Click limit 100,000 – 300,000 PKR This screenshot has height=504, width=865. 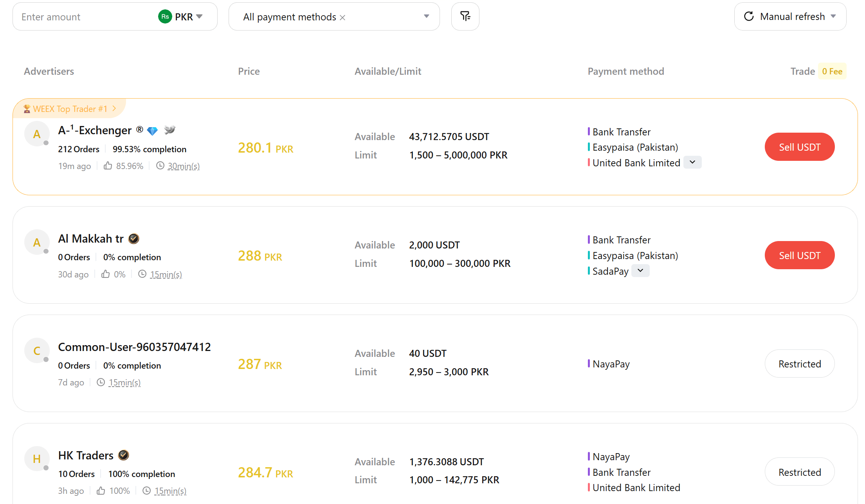460,263
